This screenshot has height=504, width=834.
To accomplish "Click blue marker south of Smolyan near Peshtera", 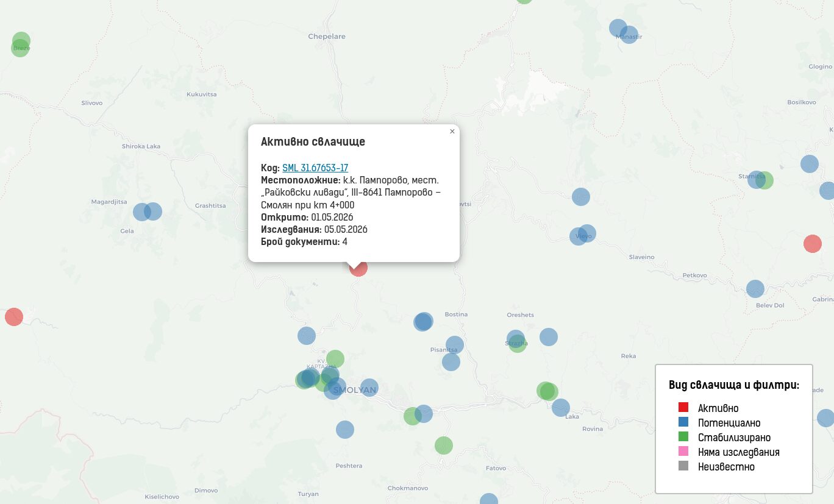I will click(344, 430).
